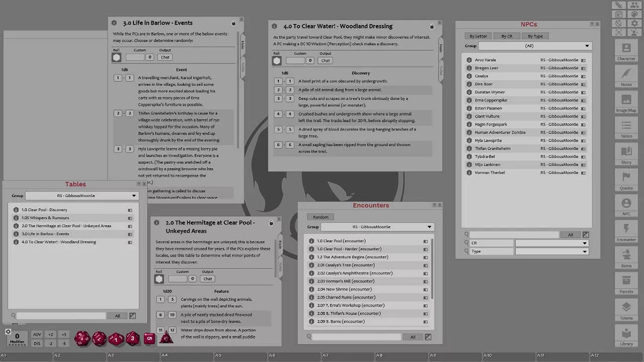
Task: Click All button in NPCs window
Action: click(x=571, y=235)
